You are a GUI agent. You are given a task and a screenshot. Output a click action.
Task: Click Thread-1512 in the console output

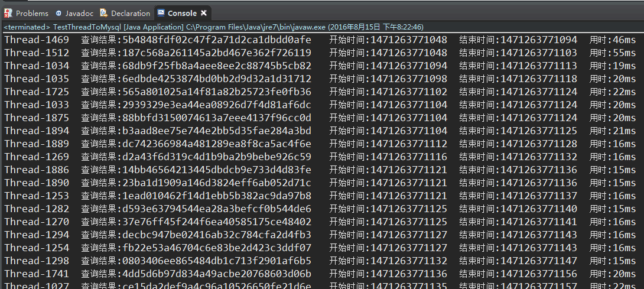(37, 53)
